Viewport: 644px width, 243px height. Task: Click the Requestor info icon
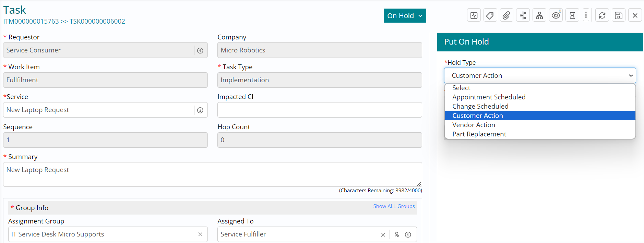pyautogui.click(x=200, y=51)
